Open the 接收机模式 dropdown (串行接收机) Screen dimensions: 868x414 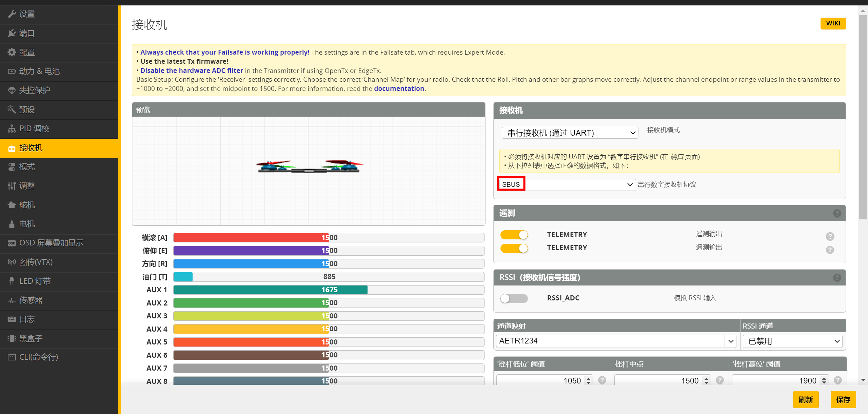coord(570,133)
